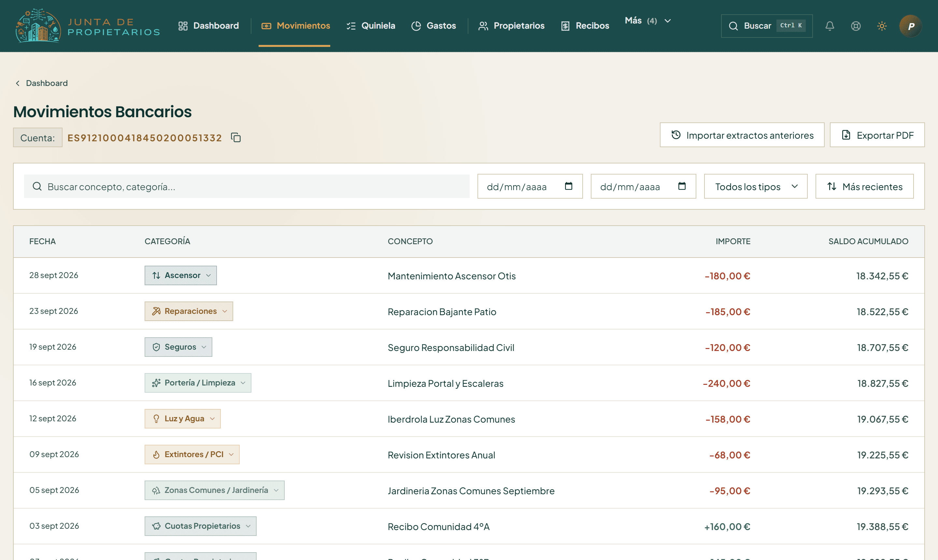Click the lightbulb icon in Luz y Agua tag
Screen dimensions: 938x560
[x=156, y=419]
